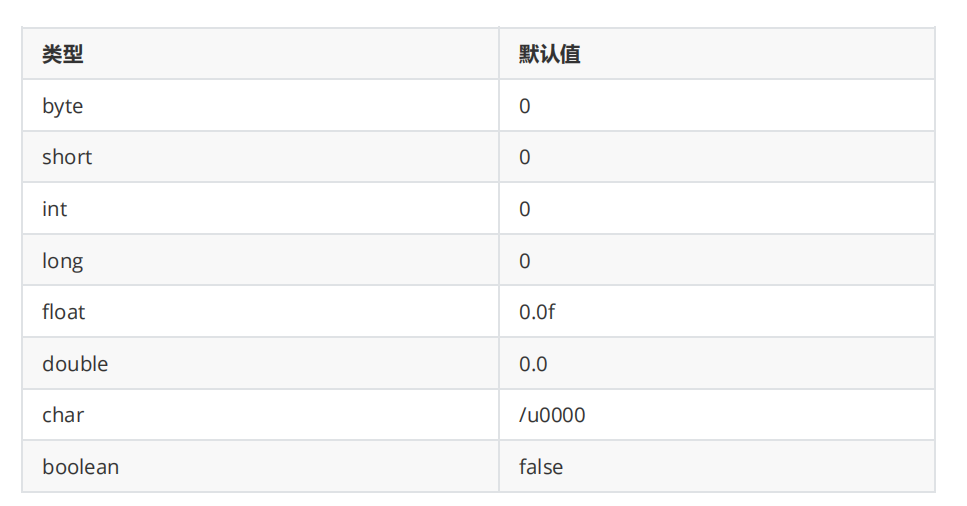Screen dimensions: 967x506
Task: Select the float type cell
Action: pos(64,312)
